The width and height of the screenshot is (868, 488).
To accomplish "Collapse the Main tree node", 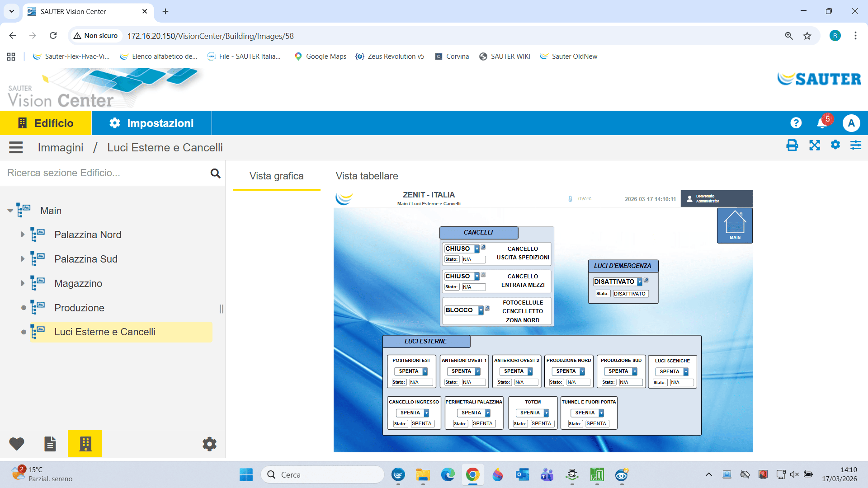I will point(10,211).
